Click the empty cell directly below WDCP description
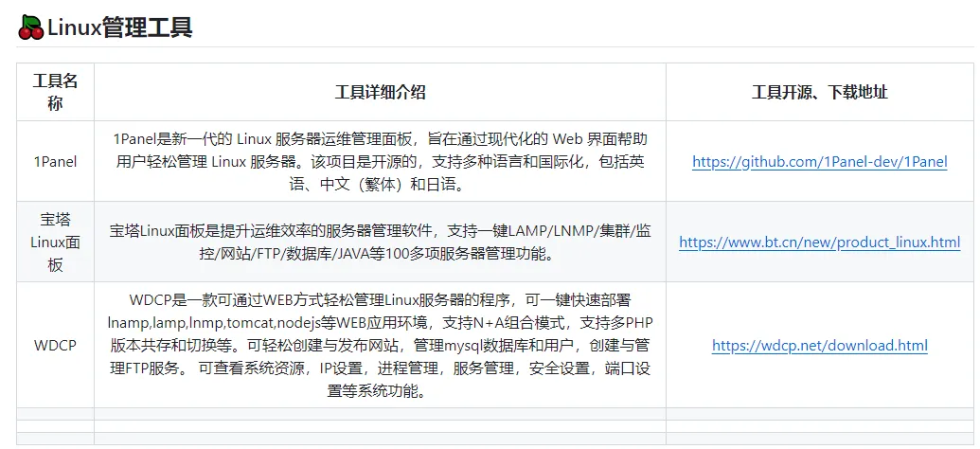The height and width of the screenshot is (449, 980). point(380,414)
